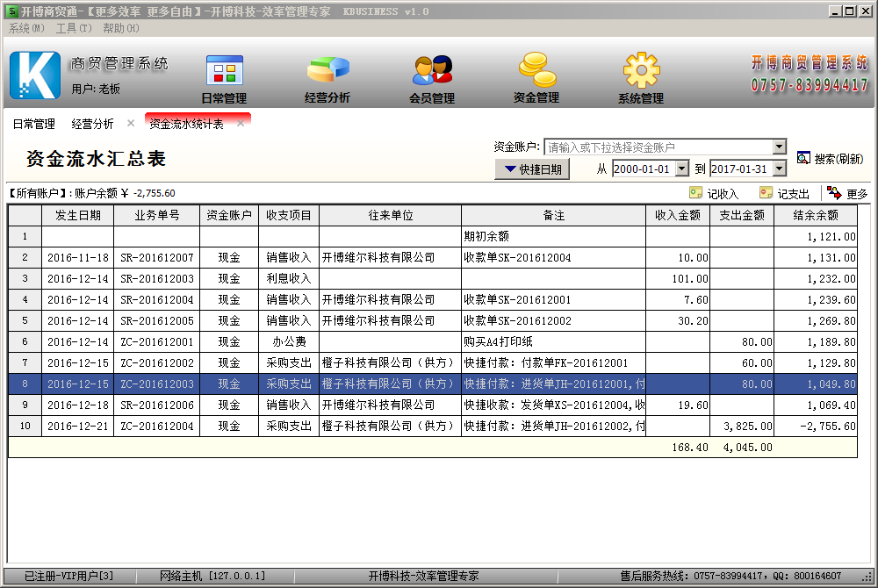Image resolution: width=878 pixels, height=588 pixels.
Task: Click remark 购买A4打印纸
Action: coord(553,342)
